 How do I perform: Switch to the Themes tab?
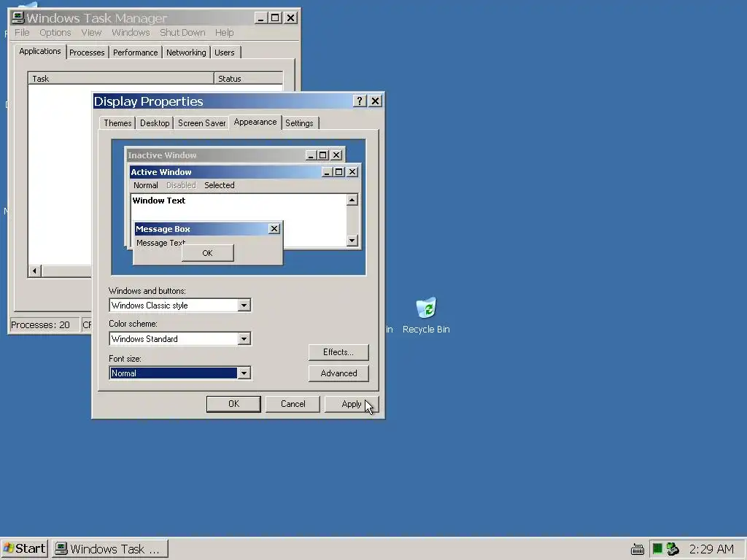[117, 122]
